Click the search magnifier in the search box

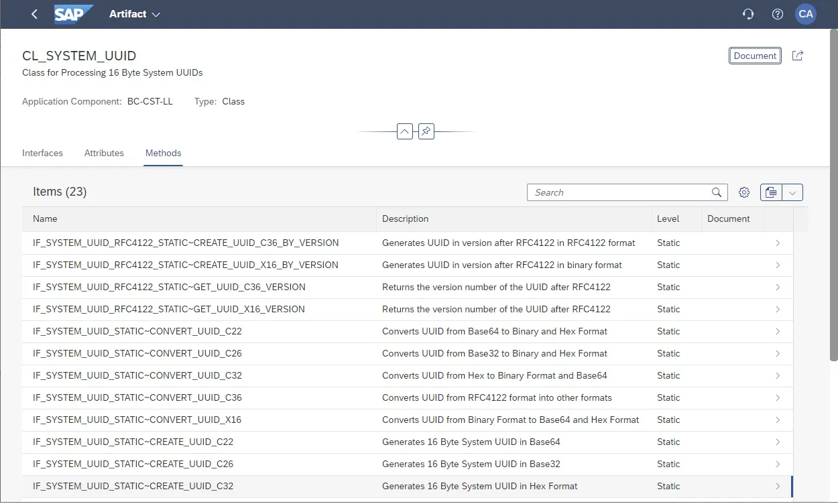(x=716, y=192)
